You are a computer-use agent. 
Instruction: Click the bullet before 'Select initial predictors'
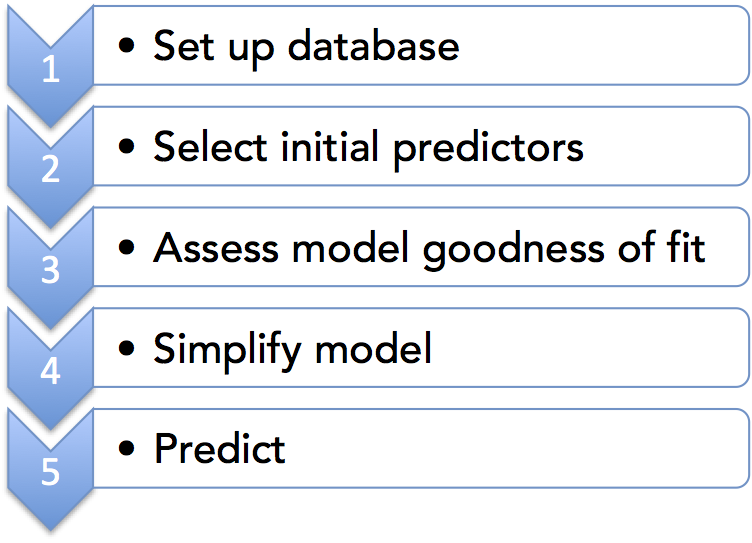coord(125,148)
